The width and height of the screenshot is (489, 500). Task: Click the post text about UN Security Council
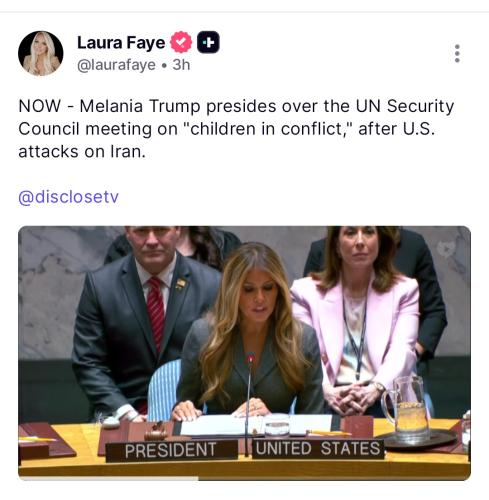pyautogui.click(x=236, y=129)
